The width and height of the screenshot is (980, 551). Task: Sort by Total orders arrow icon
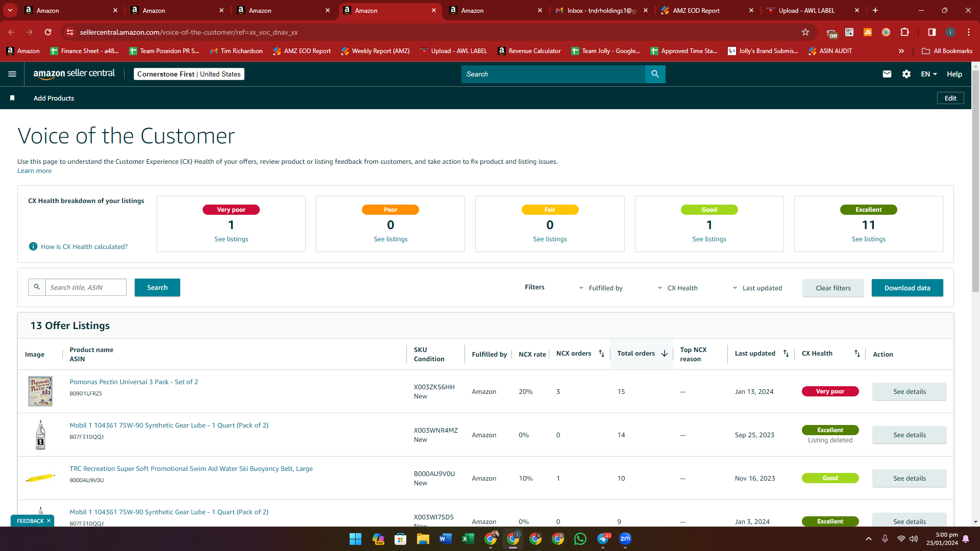pos(665,354)
